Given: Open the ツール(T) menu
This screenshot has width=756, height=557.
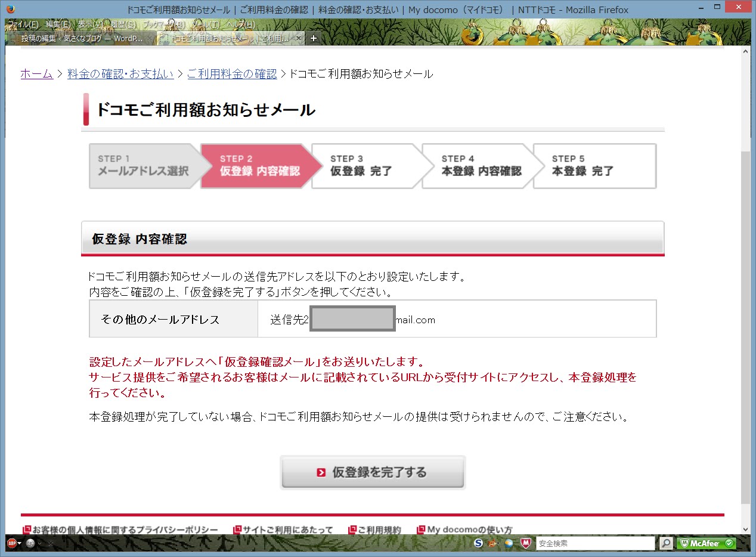Looking at the screenshot, I should point(206,24).
